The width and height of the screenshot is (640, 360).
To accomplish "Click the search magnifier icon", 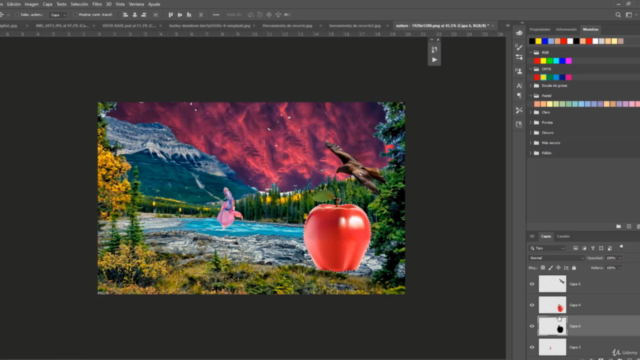I will pyautogui.click(x=618, y=15).
